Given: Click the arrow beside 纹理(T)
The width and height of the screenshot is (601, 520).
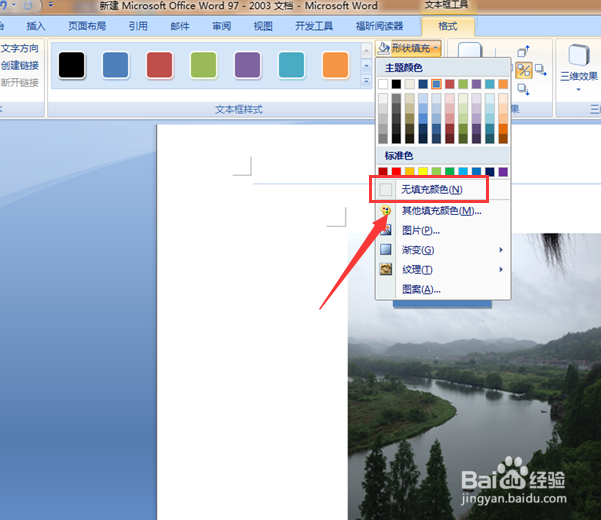Looking at the screenshot, I should click(501, 270).
